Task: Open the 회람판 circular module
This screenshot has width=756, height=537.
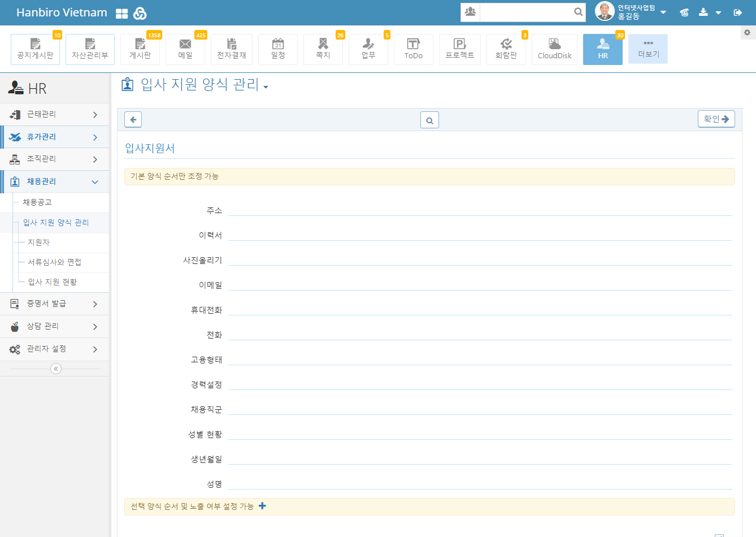Action: [506, 49]
